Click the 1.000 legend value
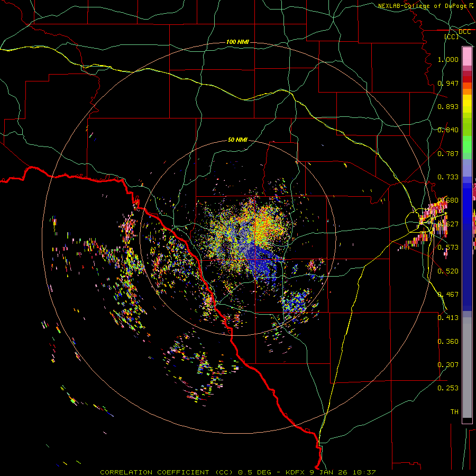Screen dimensions: 476x476 [x=448, y=59]
